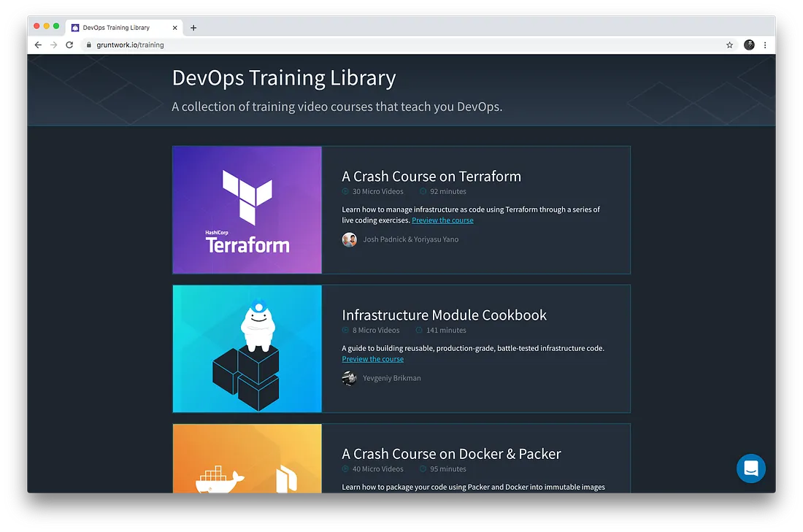Open the Chrome three-dot menu
This screenshot has height=532, width=803.
765,45
